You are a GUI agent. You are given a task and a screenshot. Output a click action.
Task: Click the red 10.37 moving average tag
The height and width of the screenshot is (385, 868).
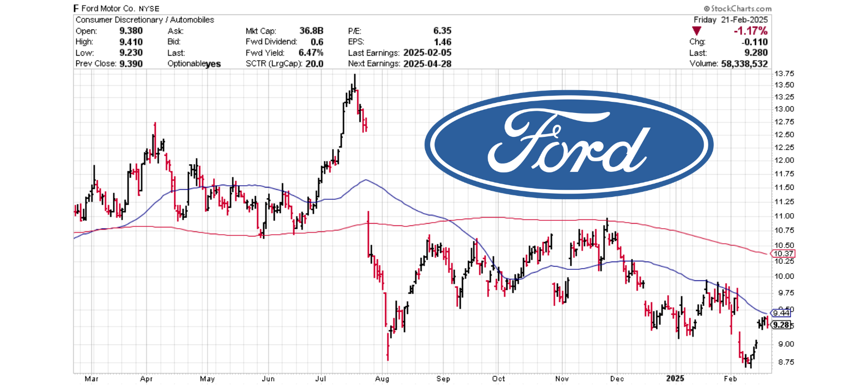tap(783, 254)
